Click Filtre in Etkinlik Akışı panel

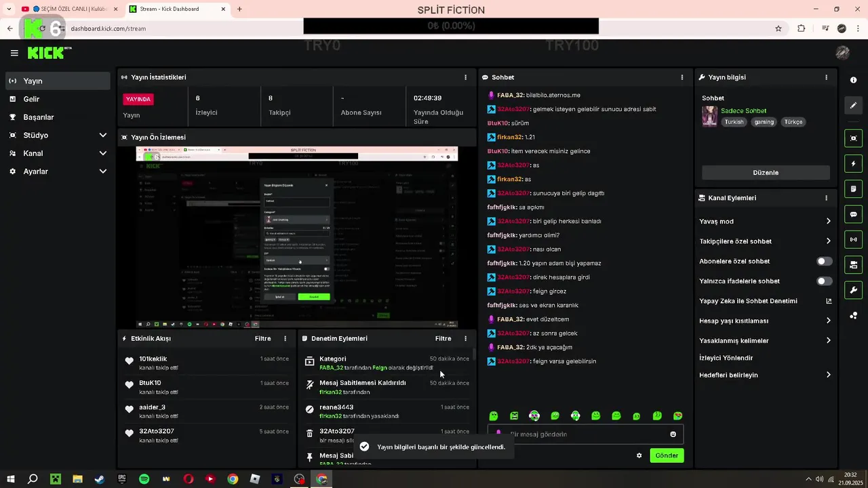[x=262, y=338]
